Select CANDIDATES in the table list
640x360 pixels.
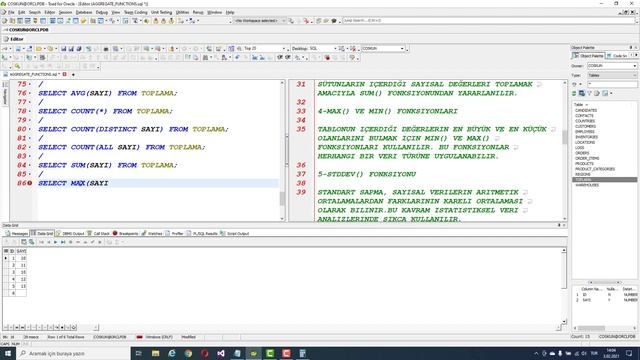click(x=586, y=111)
